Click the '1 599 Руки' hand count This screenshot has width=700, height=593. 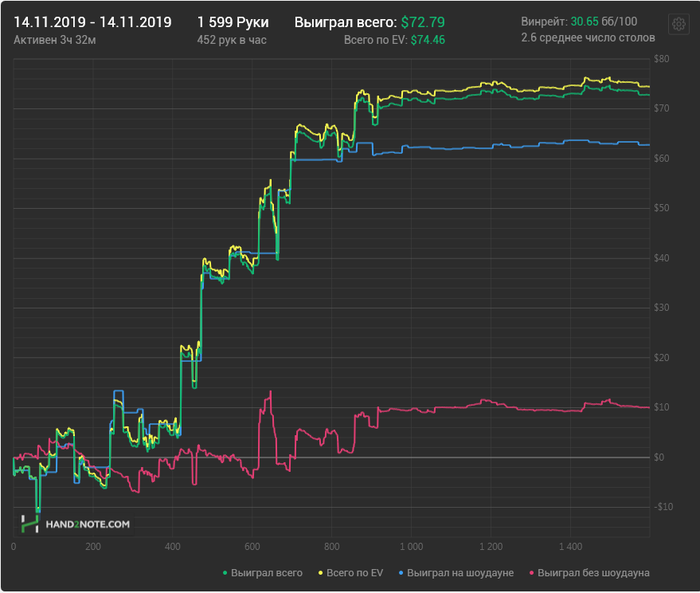pos(233,22)
